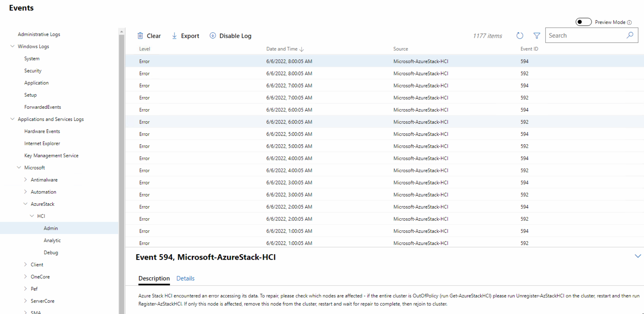Screen dimensions: 644x314
Task: Select the Disable Log icon
Action: (x=213, y=36)
